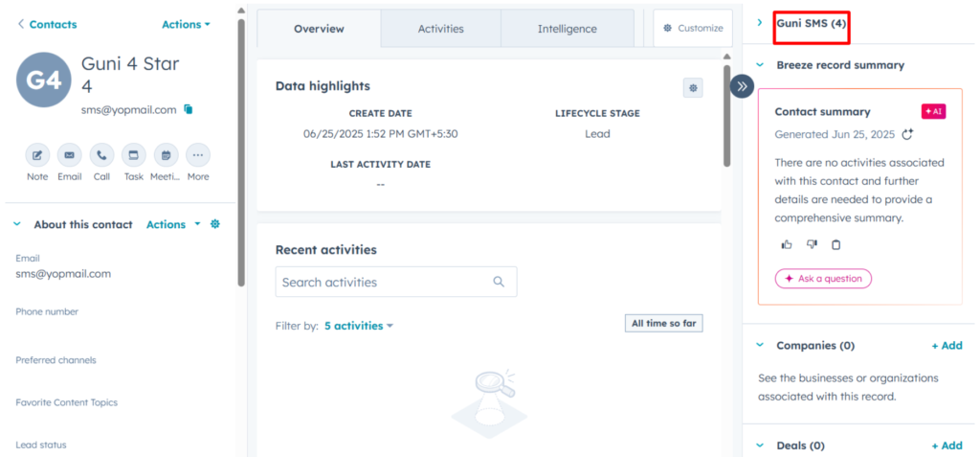Give thumbs up on contact summary
This screenshot has height=457, width=980.
coord(787,244)
